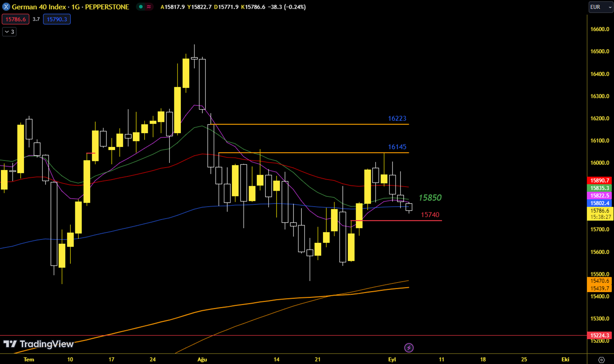
Task: Click the orange 15470.6 moving average label
Action: [x=600, y=281]
